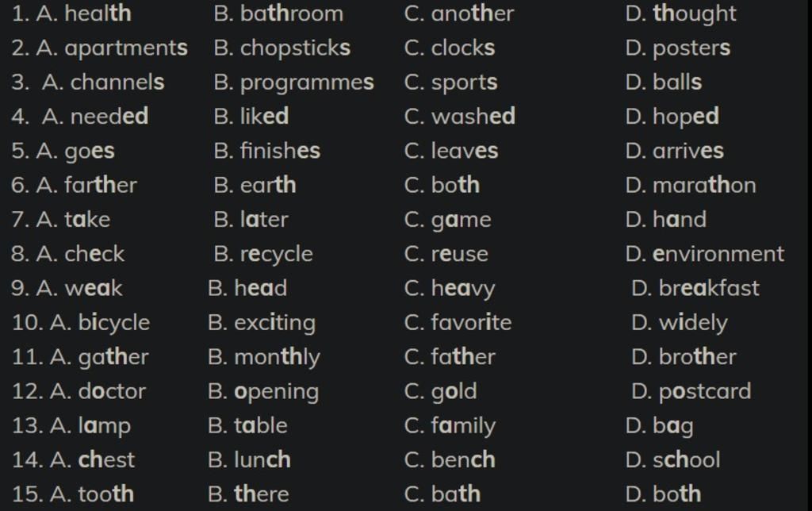The image size is (812, 511).
Task: Click D. environment in question 8
Action: (x=705, y=254)
